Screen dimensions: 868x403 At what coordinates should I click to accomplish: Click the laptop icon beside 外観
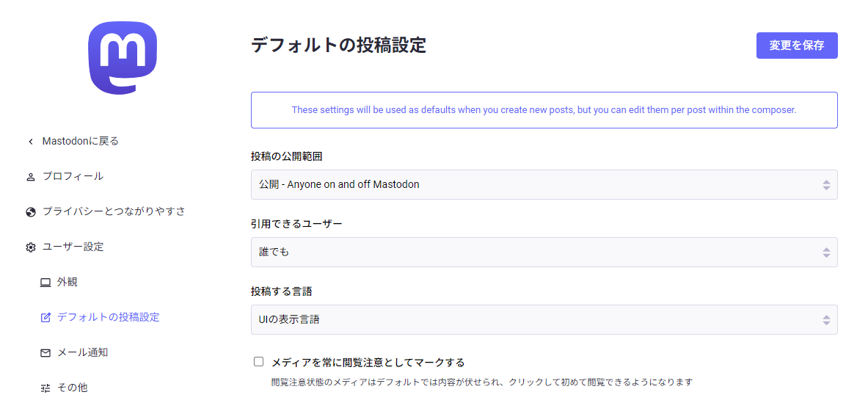45,283
